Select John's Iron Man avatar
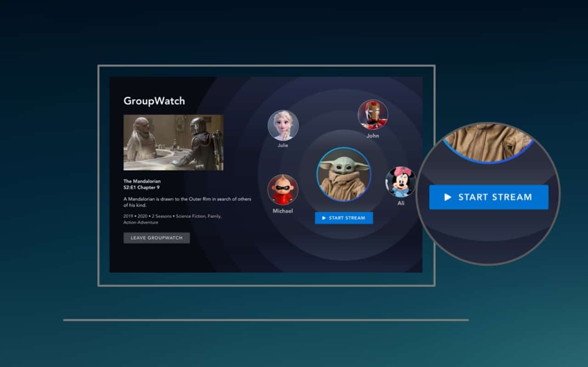Image resolution: width=588 pixels, height=367 pixels. click(x=373, y=115)
